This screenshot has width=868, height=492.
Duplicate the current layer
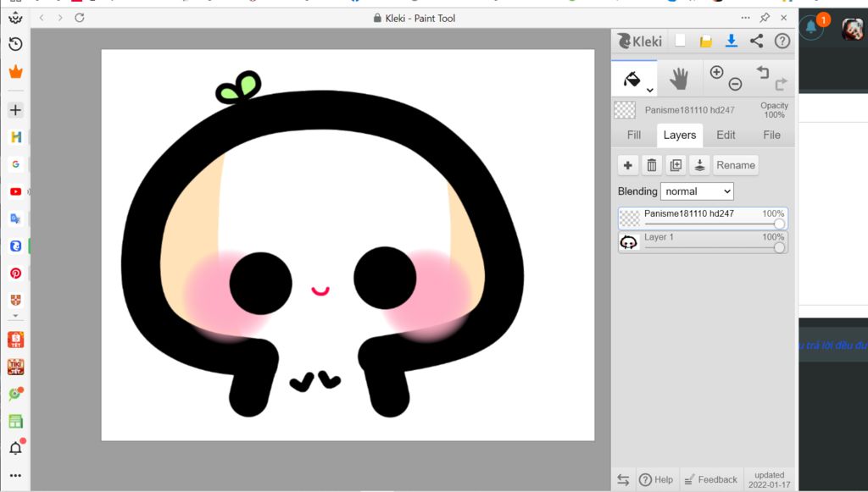pyautogui.click(x=676, y=165)
